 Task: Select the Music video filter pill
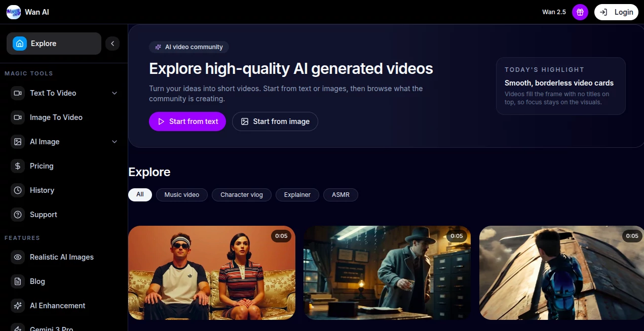click(181, 194)
